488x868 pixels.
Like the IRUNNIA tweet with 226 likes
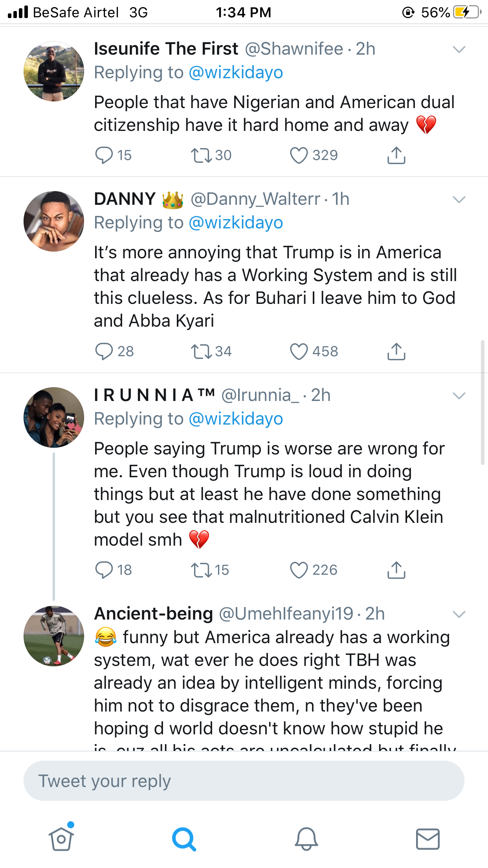coord(299,570)
